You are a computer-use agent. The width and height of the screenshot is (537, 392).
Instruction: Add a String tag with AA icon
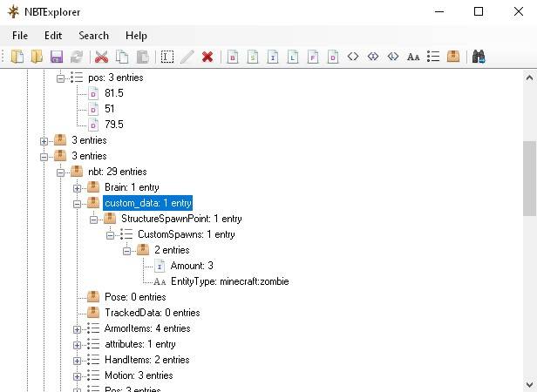413,57
